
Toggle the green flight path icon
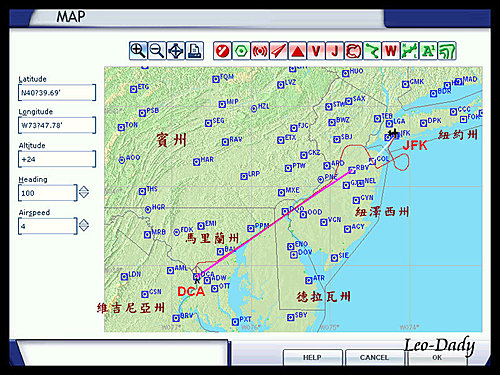(372, 51)
